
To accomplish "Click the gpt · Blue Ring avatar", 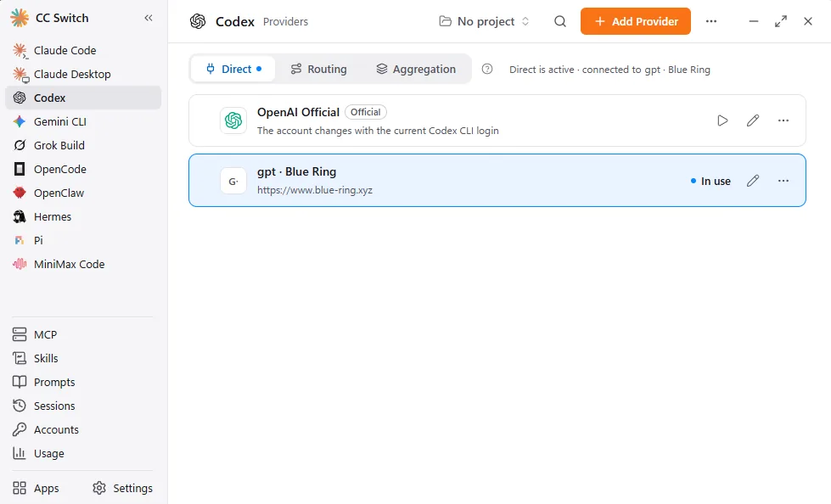I will pos(233,181).
